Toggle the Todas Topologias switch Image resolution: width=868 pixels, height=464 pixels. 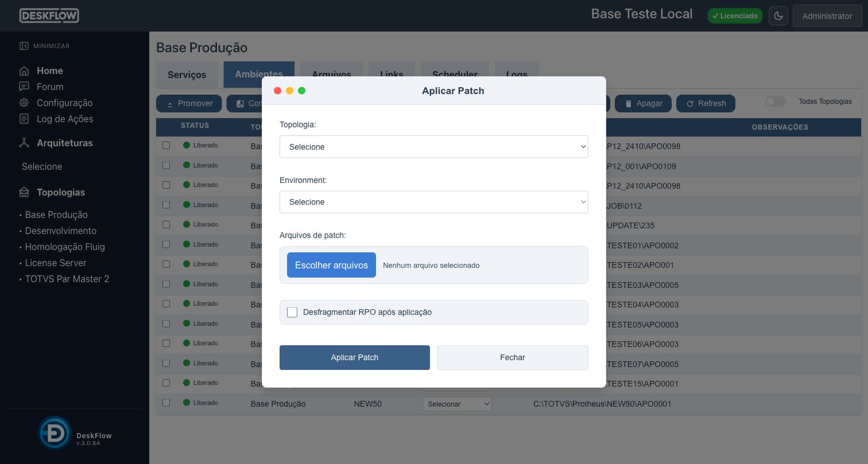point(776,102)
